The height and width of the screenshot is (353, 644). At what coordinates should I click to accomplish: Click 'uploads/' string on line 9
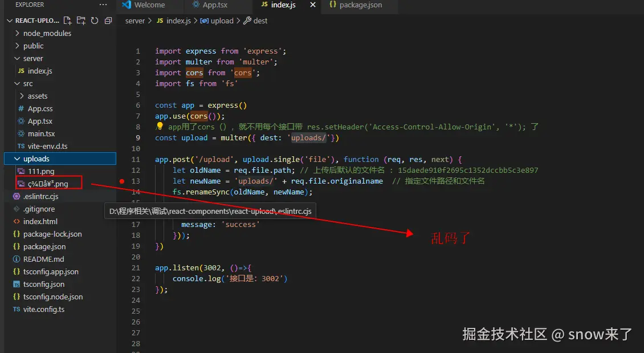pyautogui.click(x=308, y=137)
